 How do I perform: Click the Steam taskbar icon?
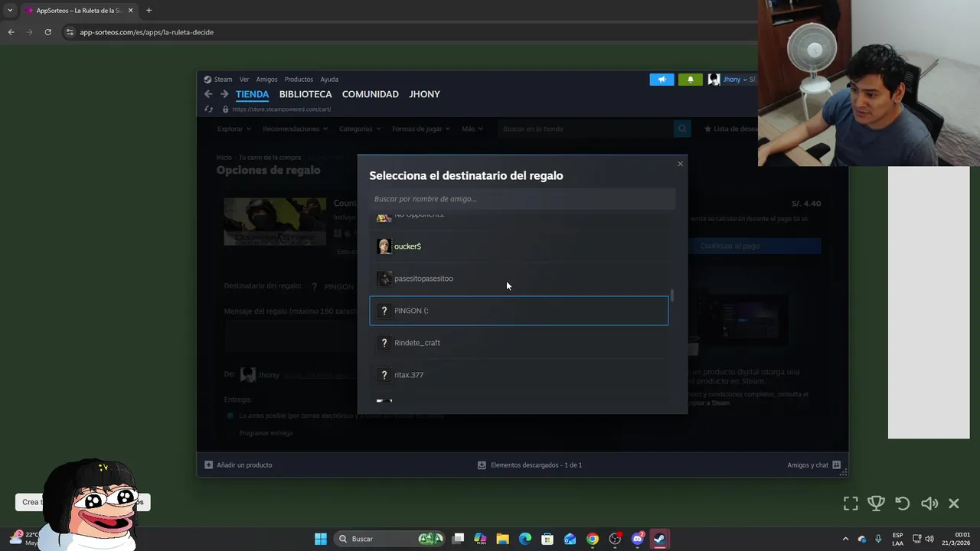pyautogui.click(x=660, y=539)
